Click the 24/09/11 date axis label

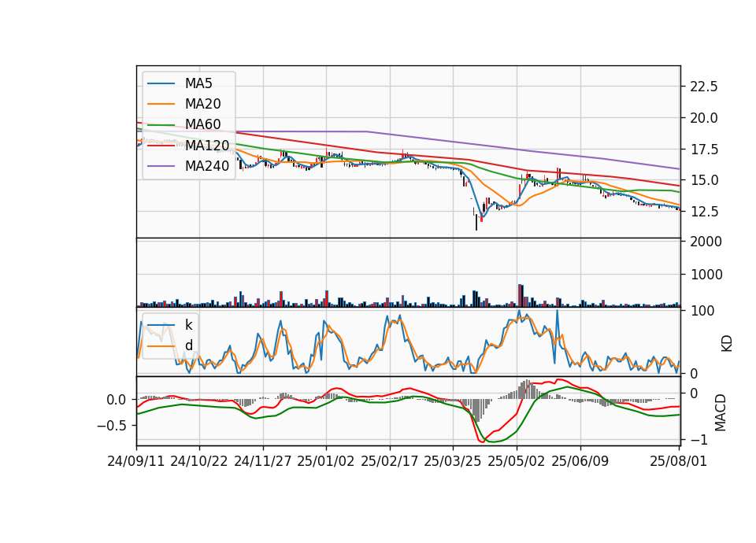(x=135, y=461)
